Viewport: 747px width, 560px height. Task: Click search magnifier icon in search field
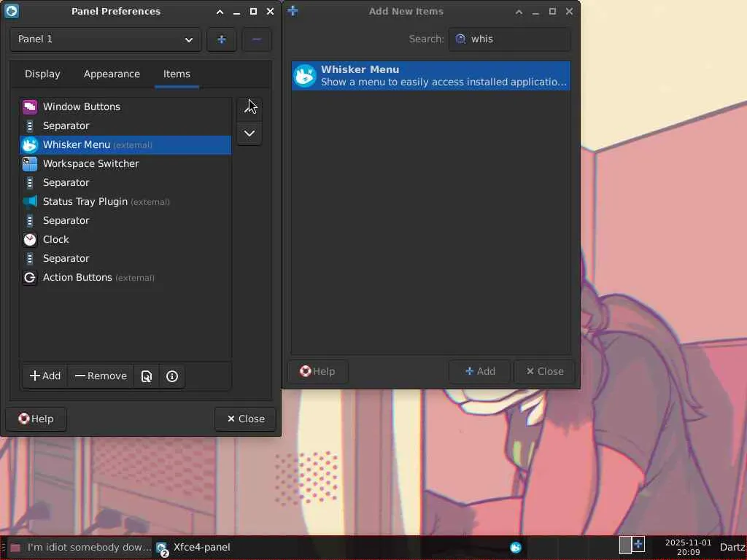[460, 39]
